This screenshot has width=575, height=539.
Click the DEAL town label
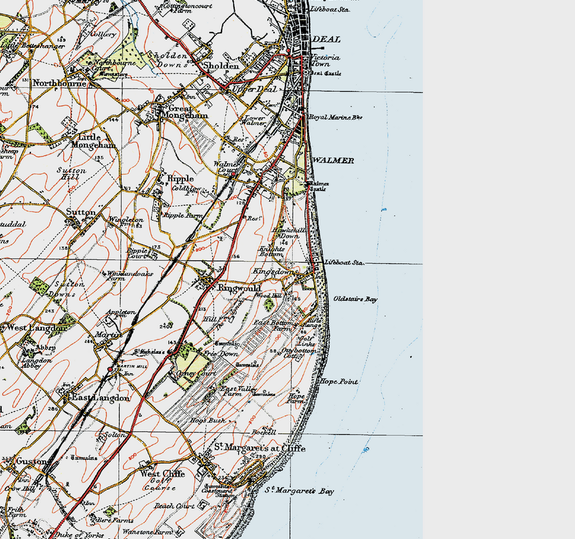[x=326, y=40]
